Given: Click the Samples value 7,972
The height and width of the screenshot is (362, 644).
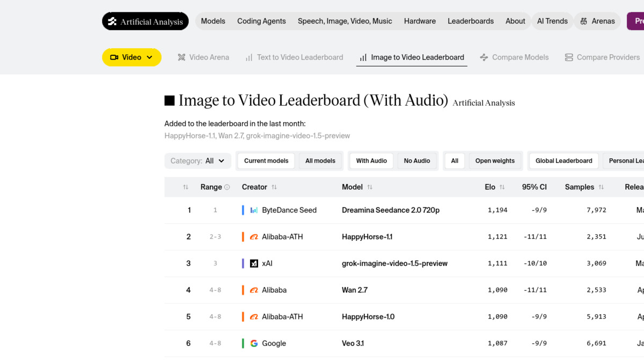Looking at the screenshot, I should click(596, 210).
